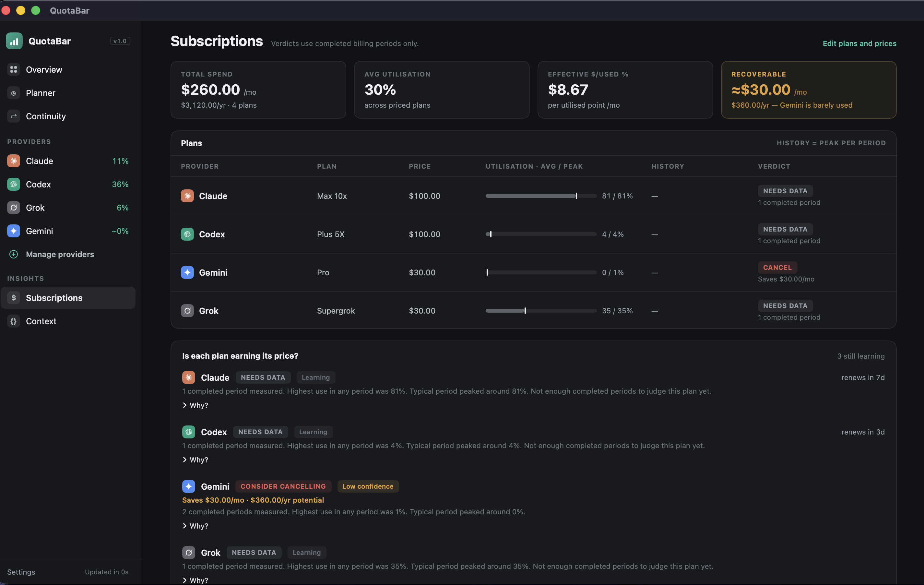Click Codex 36% in sidebar
The height and width of the screenshot is (585, 924).
(x=120, y=184)
